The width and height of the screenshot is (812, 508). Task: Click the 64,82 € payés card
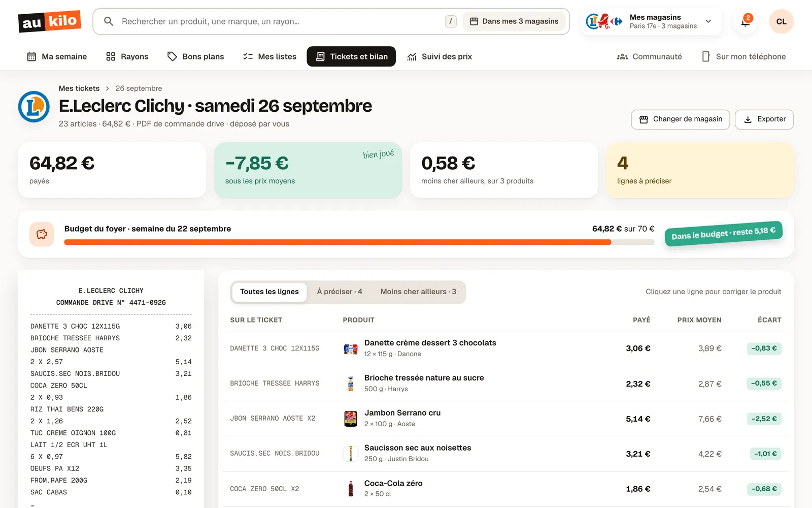click(112, 170)
